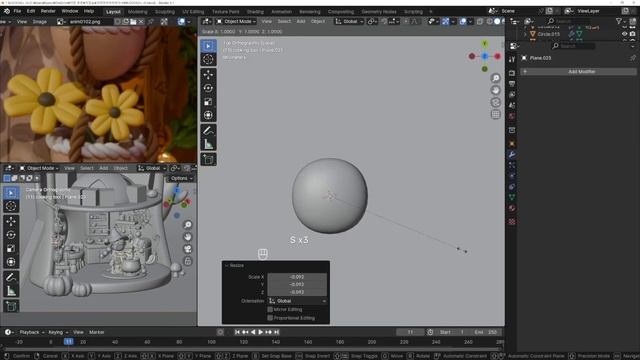Viewport: 640px width, 360px height.
Task: Select the Measure tool in main viewport
Action: coord(208,144)
